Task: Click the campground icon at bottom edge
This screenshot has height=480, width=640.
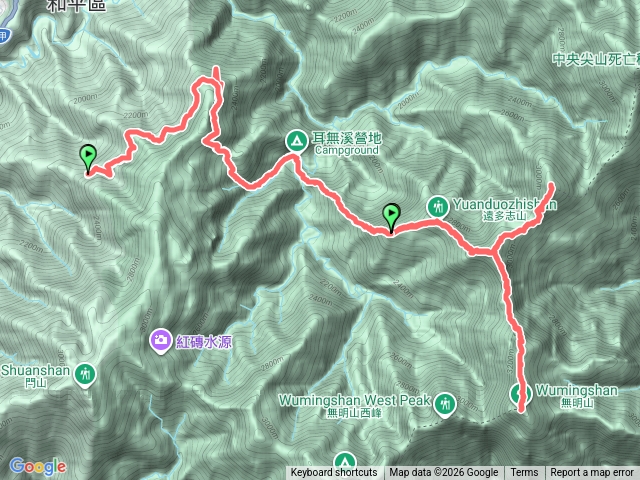Action: click(x=344, y=461)
